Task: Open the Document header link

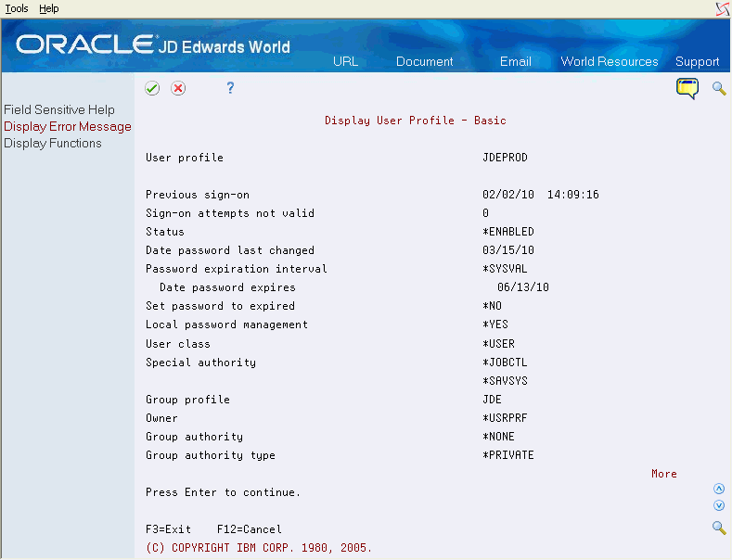Action: coord(424,61)
